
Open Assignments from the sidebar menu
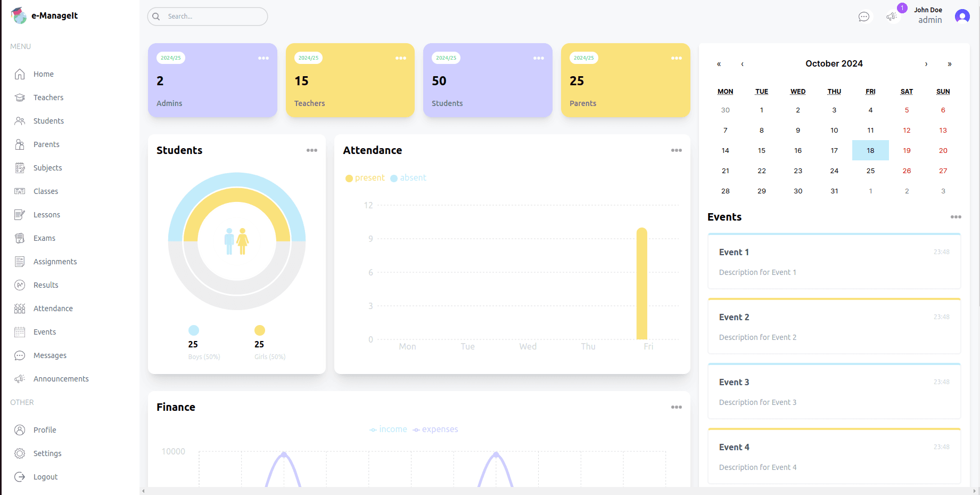click(55, 262)
